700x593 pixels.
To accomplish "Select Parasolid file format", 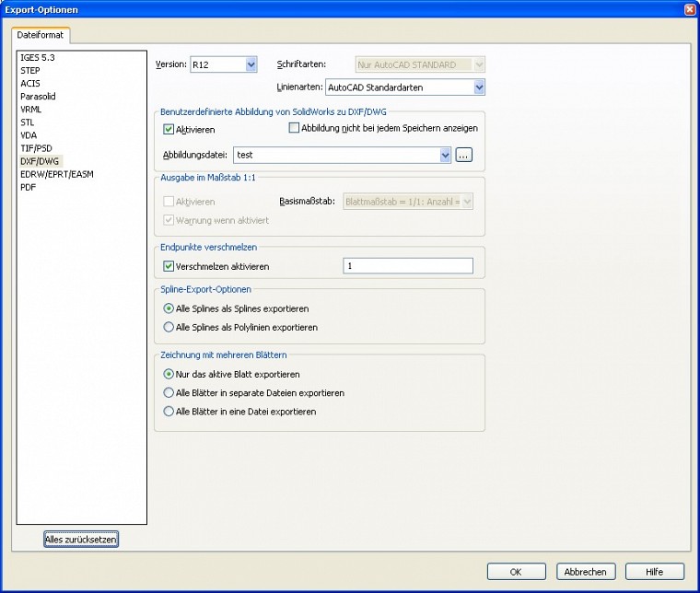I will coord(38,97).
